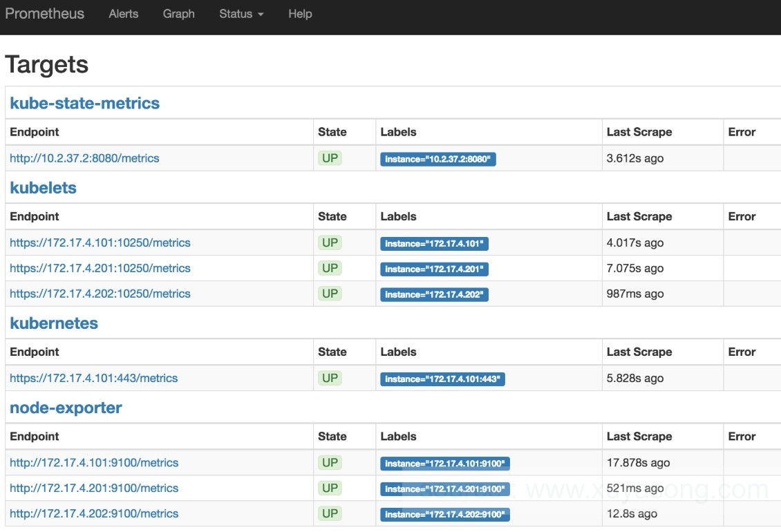The height and width of the screenshot is (532, 781).
Task: Click the kubernetes job heading
Action: coord(54,323)
